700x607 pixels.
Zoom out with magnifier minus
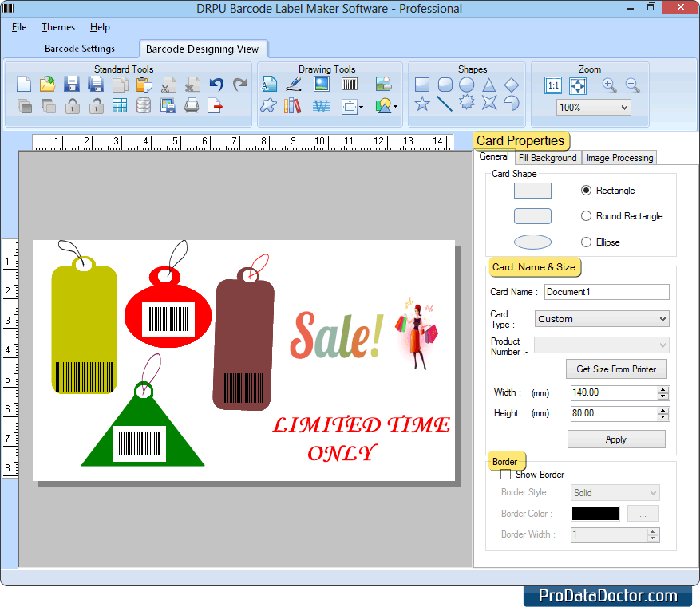click(633, 85)
